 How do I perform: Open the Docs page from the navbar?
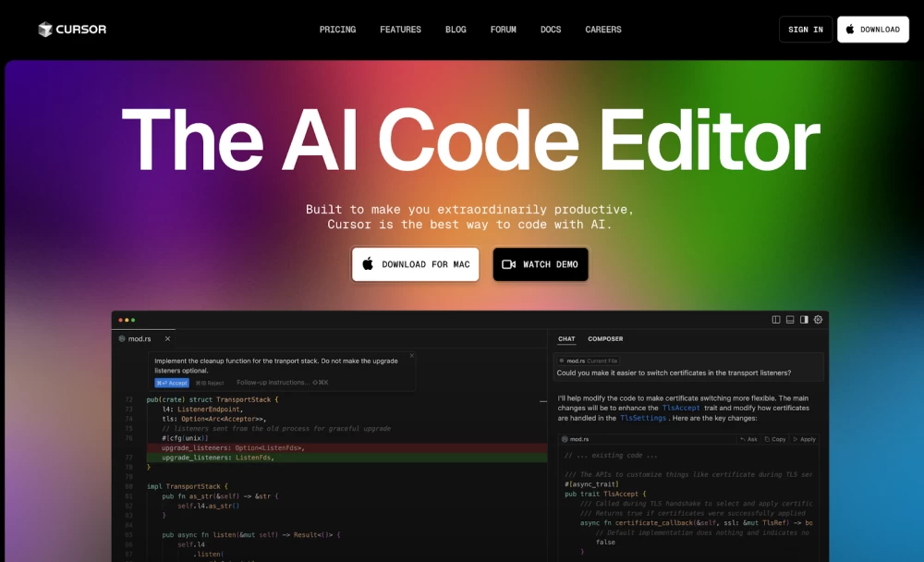[551, 29]
